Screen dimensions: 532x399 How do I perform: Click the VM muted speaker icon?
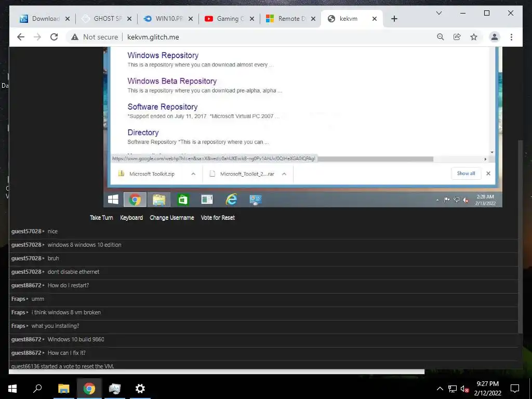(x=466, y=200)
